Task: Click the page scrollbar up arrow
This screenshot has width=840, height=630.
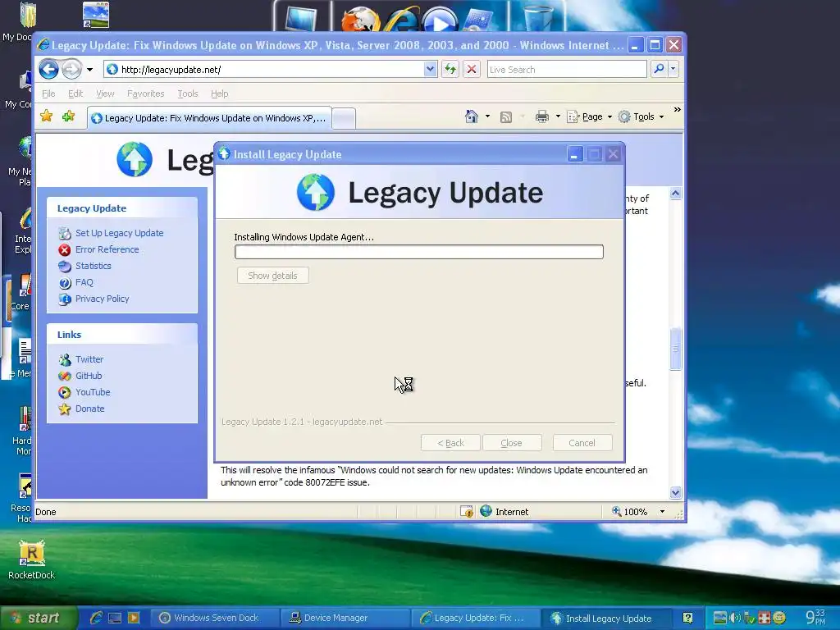Action: [x=676, y=194]
